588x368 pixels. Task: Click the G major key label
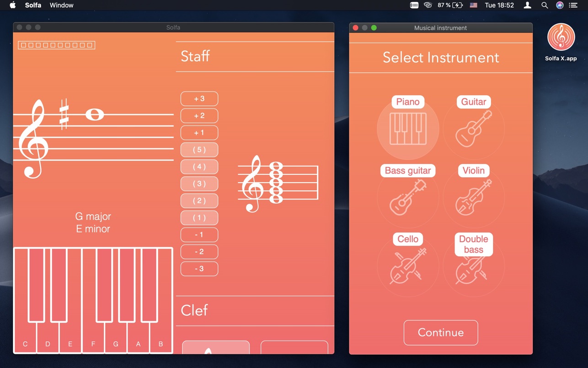pyautogui.click(x=93, y=216)
